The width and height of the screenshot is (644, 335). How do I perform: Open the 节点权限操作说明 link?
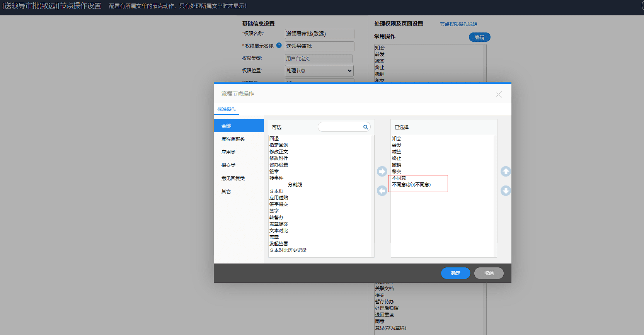click(459, 24)
